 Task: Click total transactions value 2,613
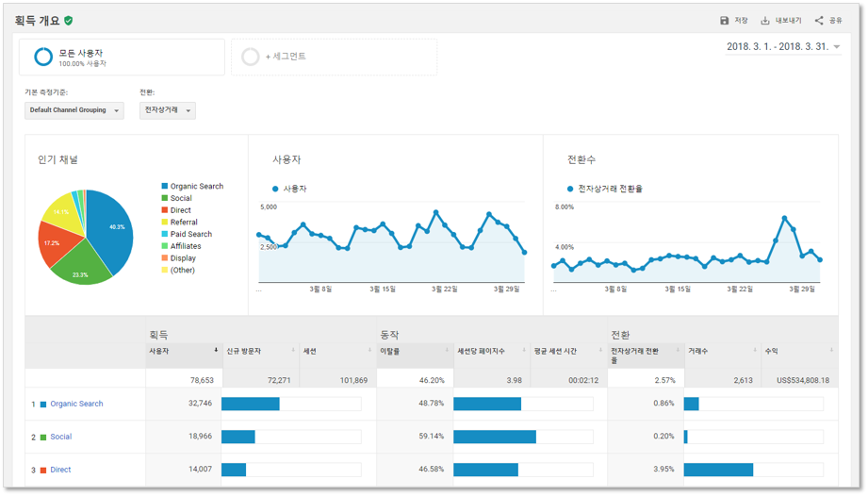[x=743, y=380]
